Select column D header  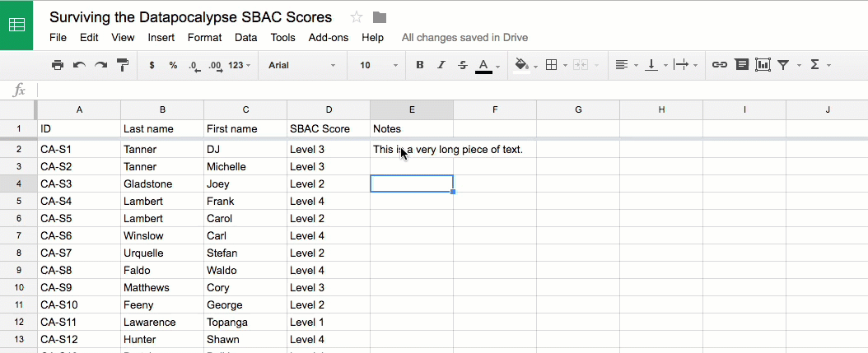pos(329,109)
